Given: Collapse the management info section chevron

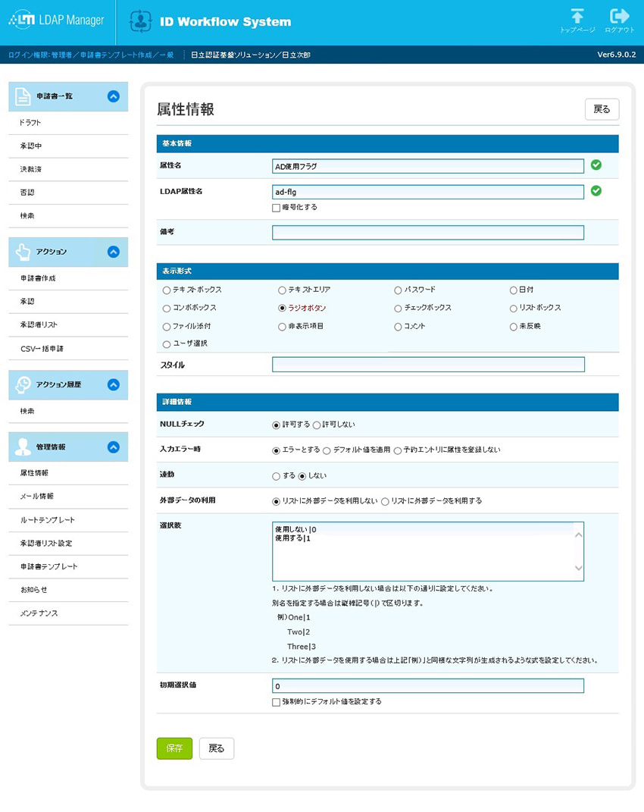Looking at the screenshot, I should tap(114, 447).
